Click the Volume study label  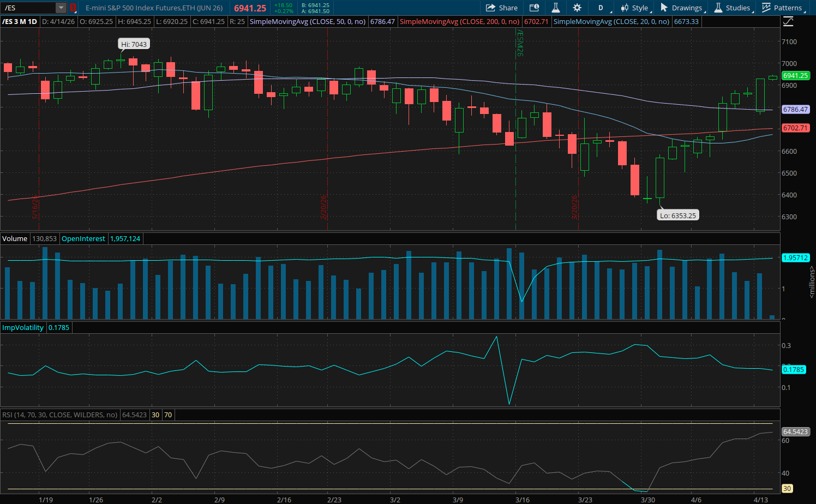[14, 238]
